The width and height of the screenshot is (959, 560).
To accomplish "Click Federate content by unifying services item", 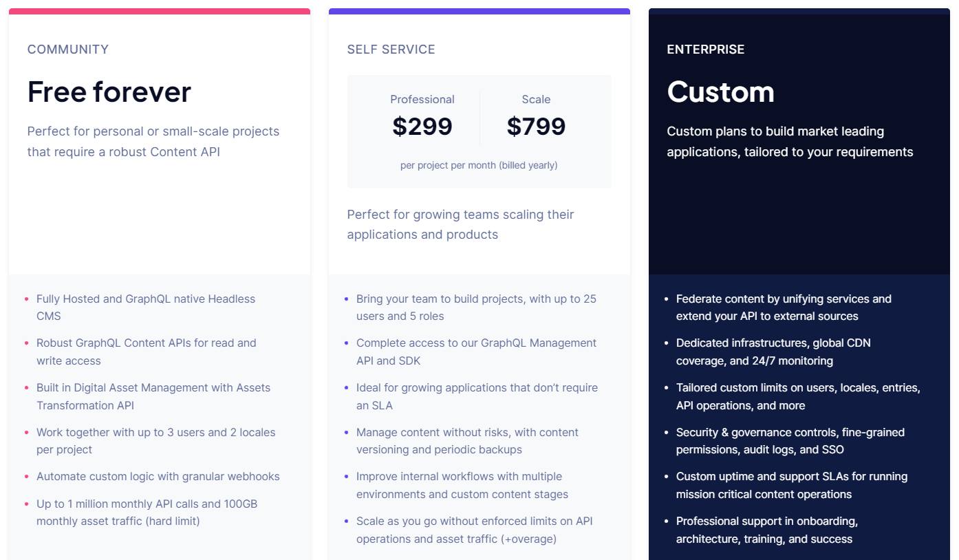I will click(x=784, y=308).
